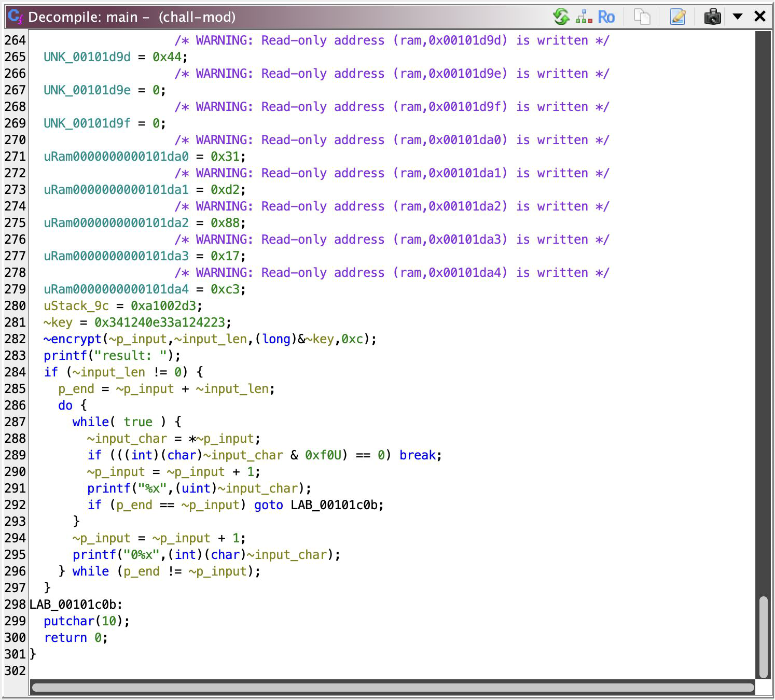Click the Ghidra decompiler logo in title bar
Image resolution: width=775 pixels, height=700 pixels.
pyautogui.click(x=16, y=17)
